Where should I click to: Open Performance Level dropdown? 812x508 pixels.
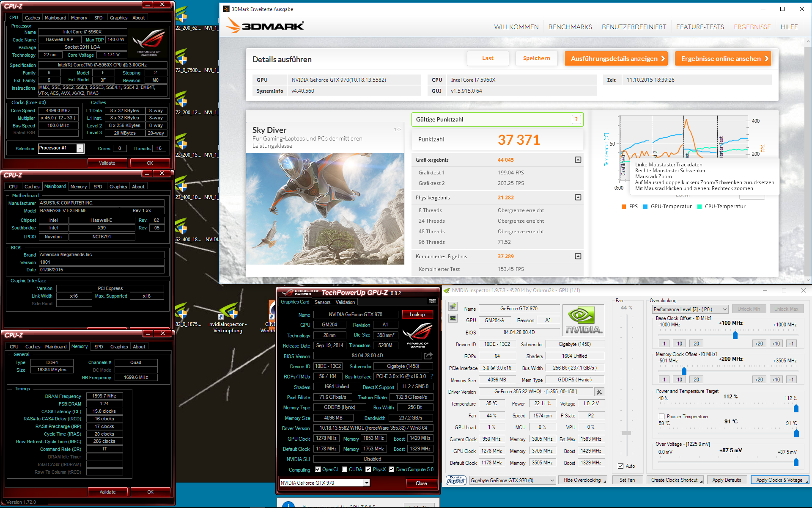click(x=690, y=309)
